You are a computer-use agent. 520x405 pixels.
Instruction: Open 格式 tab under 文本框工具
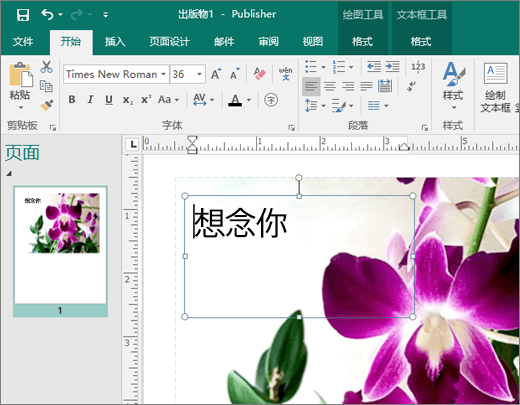pos(421,42)
